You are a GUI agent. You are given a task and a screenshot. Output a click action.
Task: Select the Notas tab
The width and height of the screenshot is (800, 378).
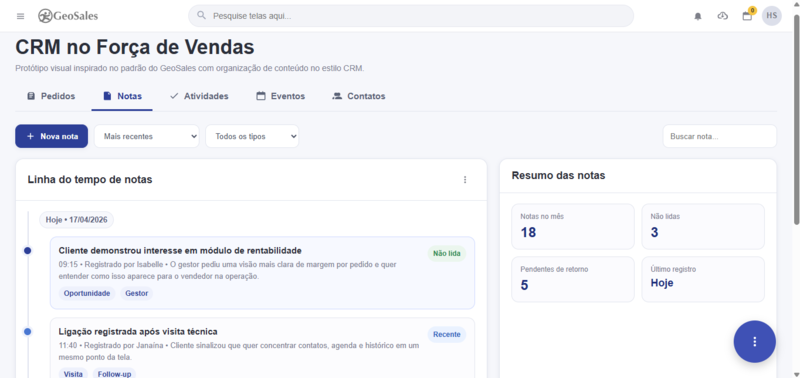(x=122, y=96)
